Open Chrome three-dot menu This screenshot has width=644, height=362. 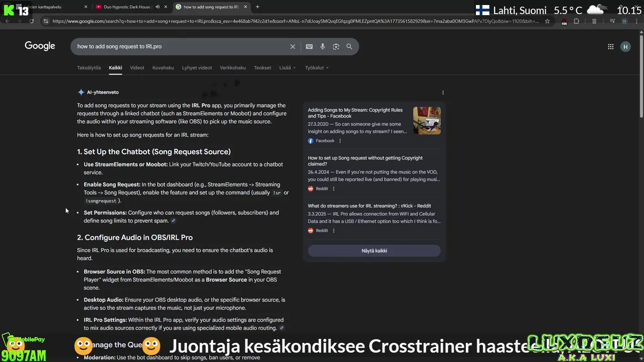click(636, 21)
